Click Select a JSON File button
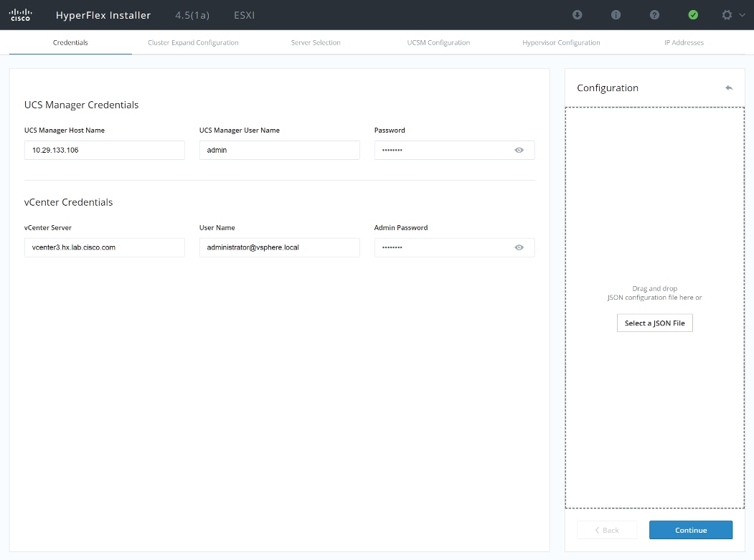 tap(654, 323)
